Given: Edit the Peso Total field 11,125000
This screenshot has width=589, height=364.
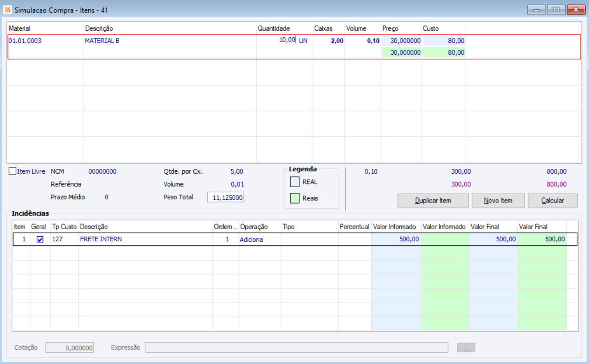Looking at the screenshot, I should pyautogui.click(x=226, y=197).
